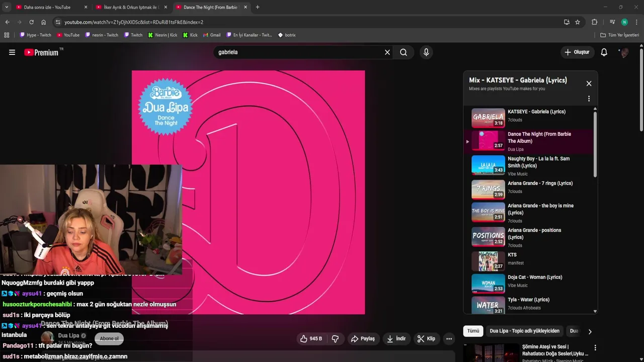Start voice search with microphone
Viewport: 644px width, 362px height.
[x=426, y=52]
